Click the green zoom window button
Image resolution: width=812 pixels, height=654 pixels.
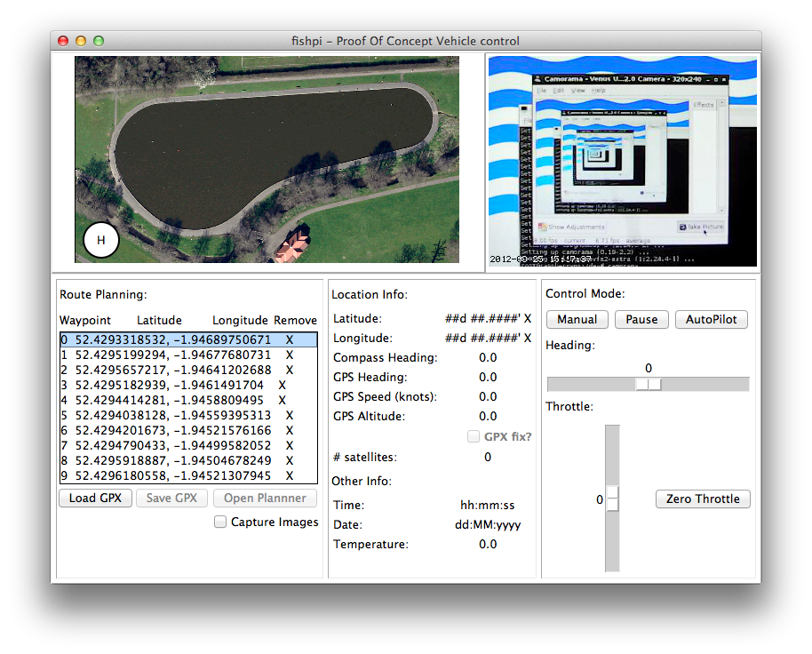click(x=99, y=41)
